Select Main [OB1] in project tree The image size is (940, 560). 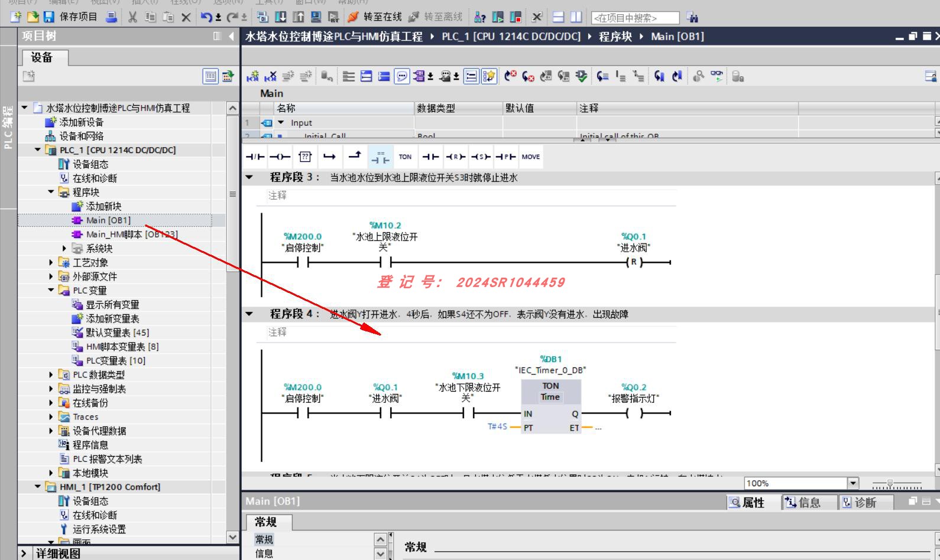108,220
